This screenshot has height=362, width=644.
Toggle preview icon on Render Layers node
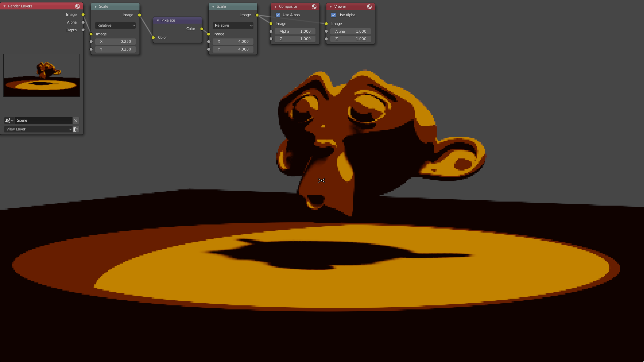tap(78, 6)
